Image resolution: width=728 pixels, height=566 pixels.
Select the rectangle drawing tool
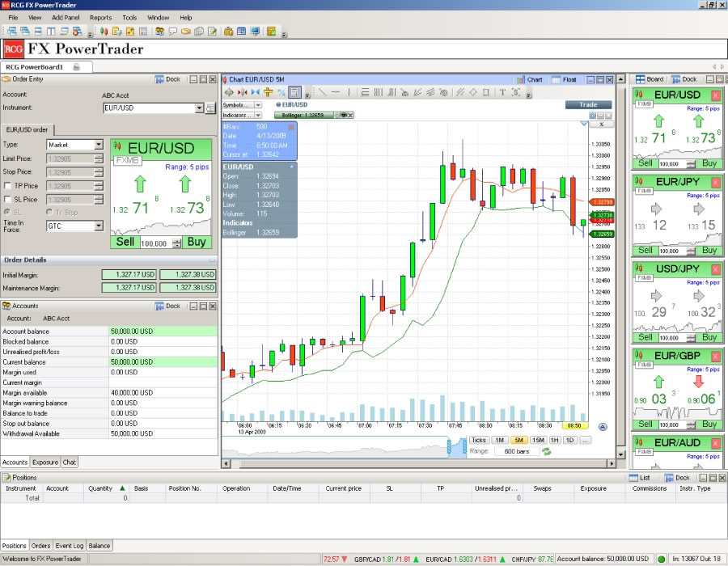pos(486,92)
